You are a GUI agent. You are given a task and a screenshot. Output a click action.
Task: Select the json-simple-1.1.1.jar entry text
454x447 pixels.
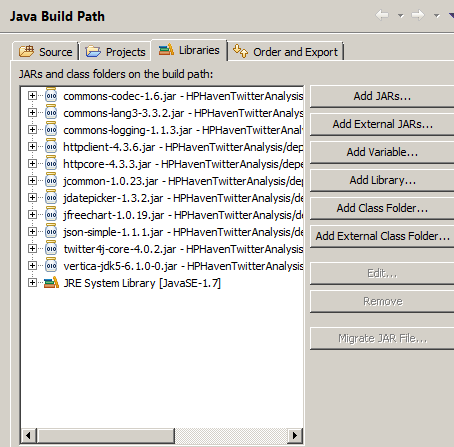click(183, 232)
